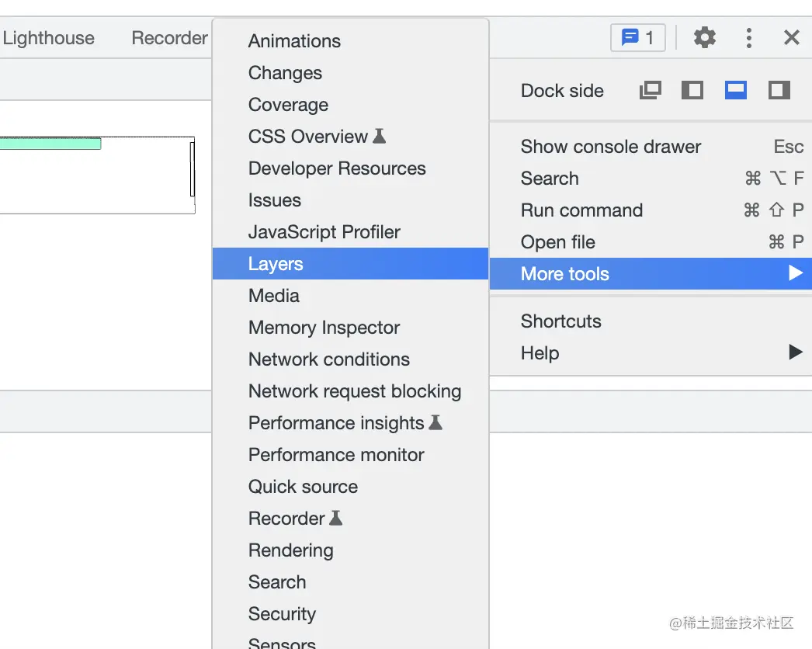Image resolution: width=812 pixels, height=649 pixels.
Task: Dock DevTools to the left side
Action: point(692,91)
